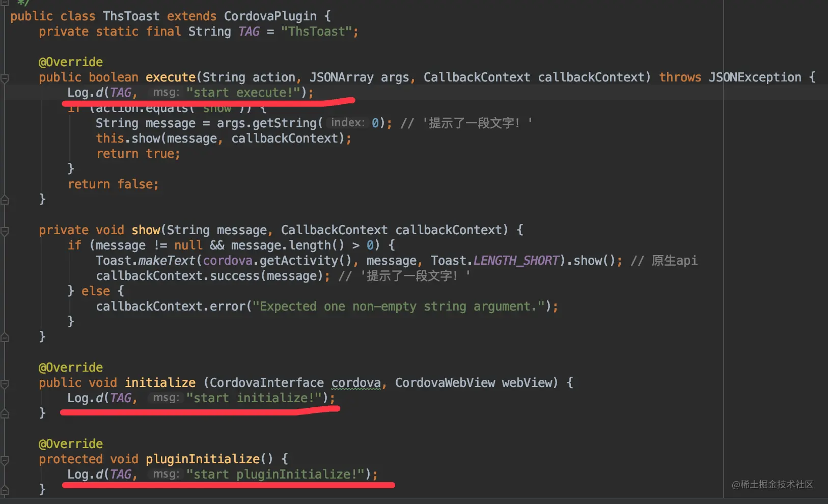Click the this.show(message, callbackContext) call
Screen dimensions: 828x504
coord(220,138)
